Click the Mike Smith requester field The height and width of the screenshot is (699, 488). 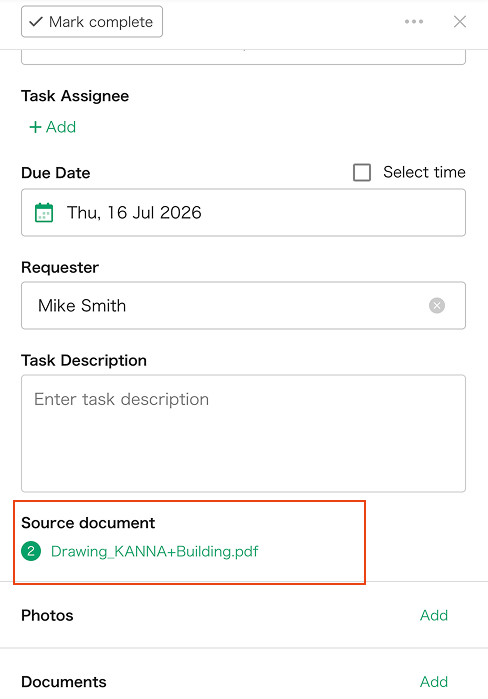coord(243,305)
